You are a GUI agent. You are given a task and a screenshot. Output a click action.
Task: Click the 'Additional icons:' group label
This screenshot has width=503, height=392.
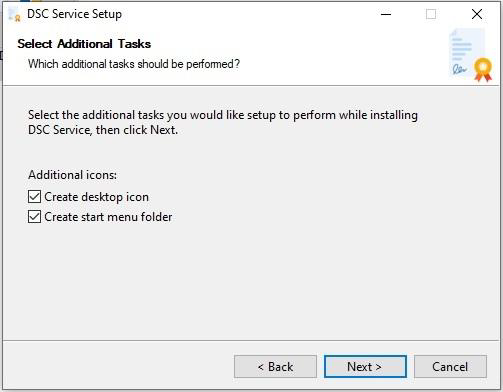[x=72, y=175]
